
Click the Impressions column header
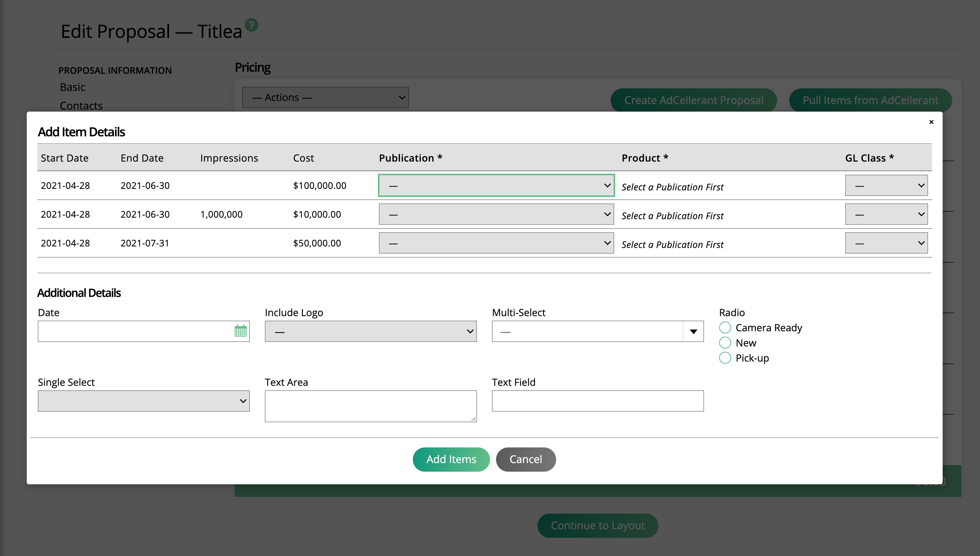coord(229,158)
